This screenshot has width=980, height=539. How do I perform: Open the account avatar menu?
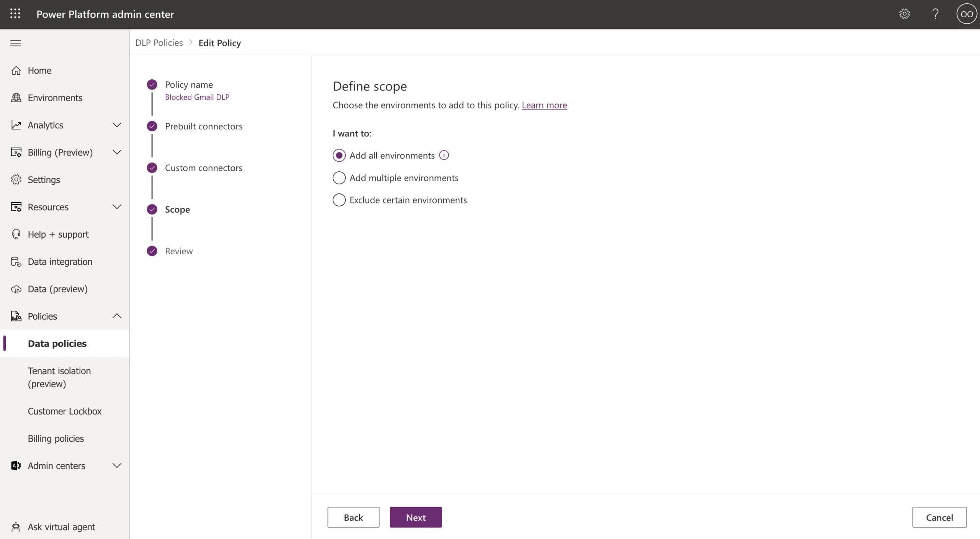[966, 14]
